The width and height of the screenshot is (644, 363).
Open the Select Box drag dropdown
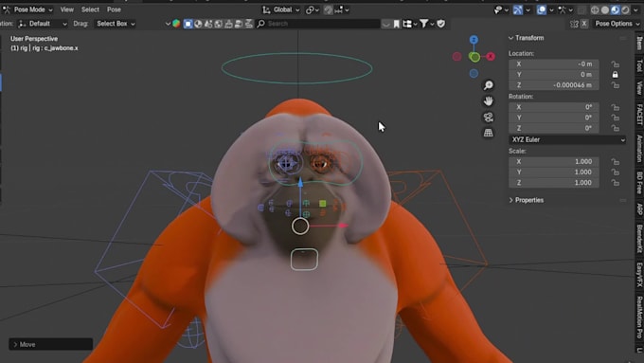pos(115,24)
